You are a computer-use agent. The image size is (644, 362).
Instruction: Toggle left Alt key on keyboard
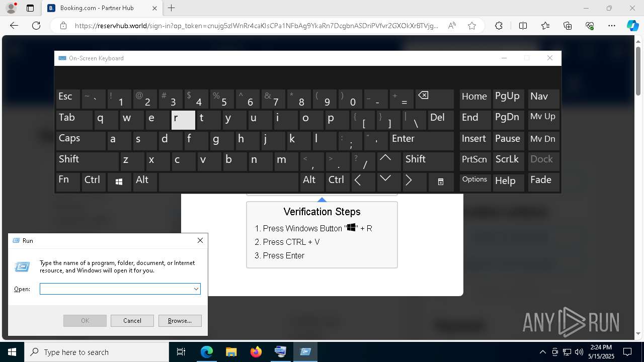pos(145,182)
